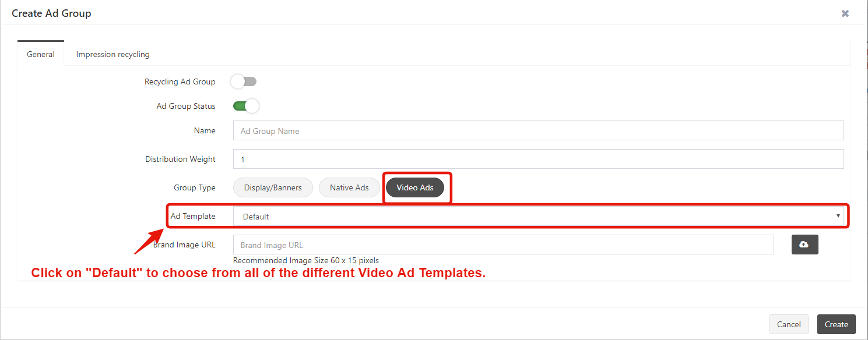
Task: Focus the Ad Group Name field
Action: click(x=538, y=130)
